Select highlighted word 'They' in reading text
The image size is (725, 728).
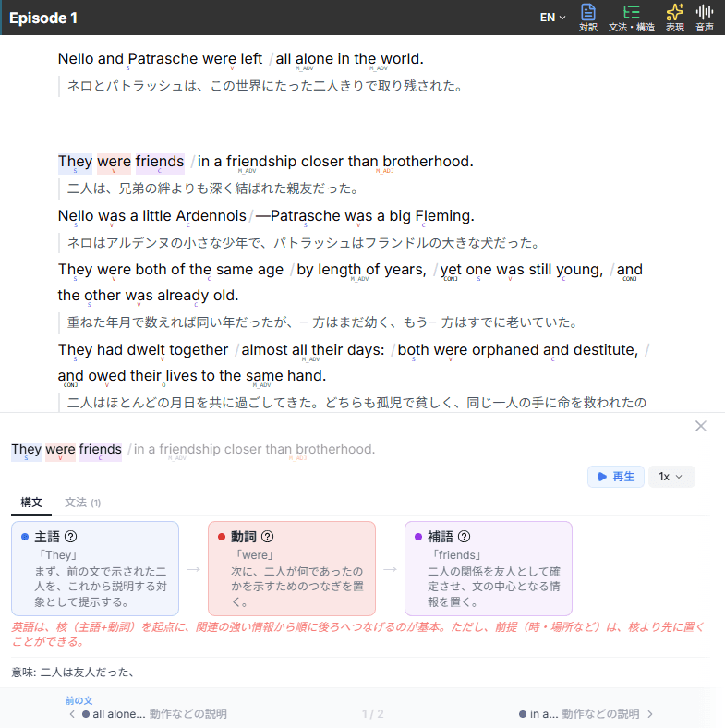pos(75,162)
